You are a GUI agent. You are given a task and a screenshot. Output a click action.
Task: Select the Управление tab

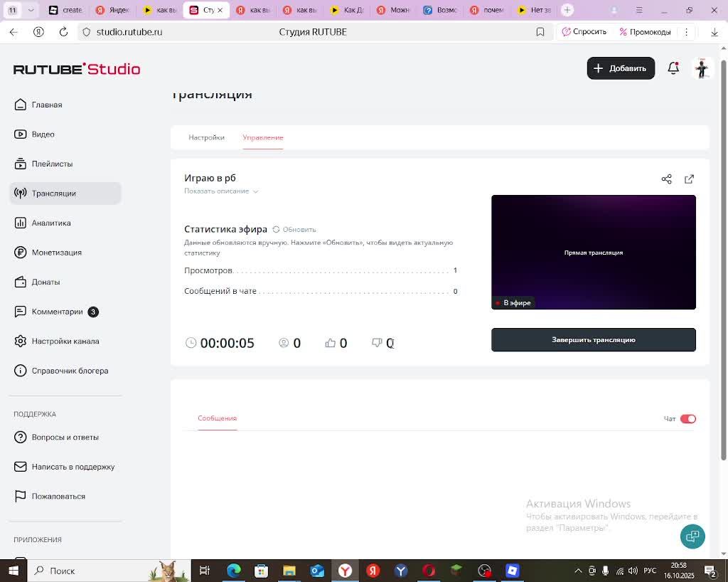coord(263,137)
